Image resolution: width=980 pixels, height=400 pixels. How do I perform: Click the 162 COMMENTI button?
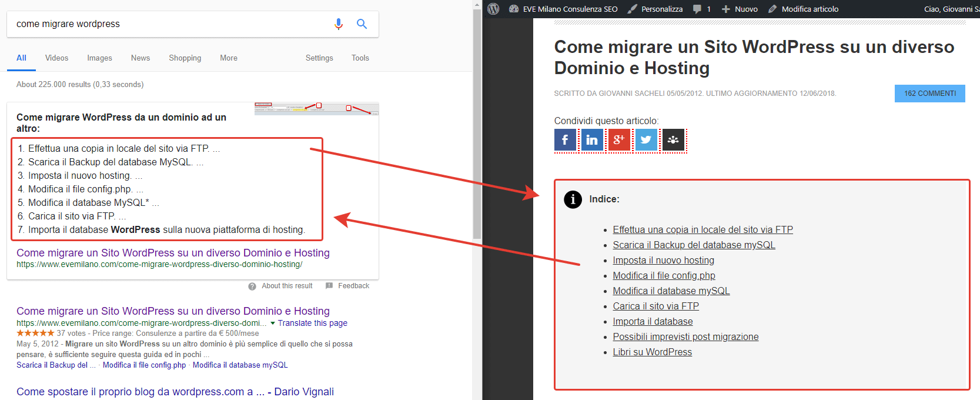click(x=930, y=94)
